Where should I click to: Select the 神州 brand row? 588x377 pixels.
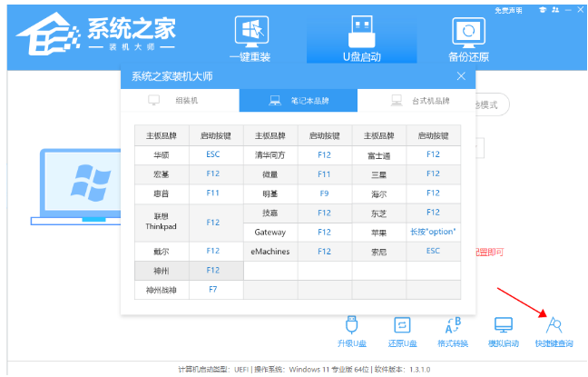162,271
